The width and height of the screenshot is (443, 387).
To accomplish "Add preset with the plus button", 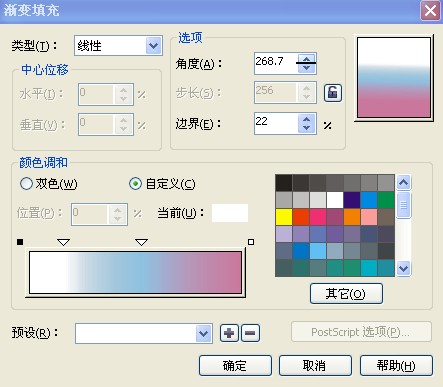I will [x=229, y=333].
